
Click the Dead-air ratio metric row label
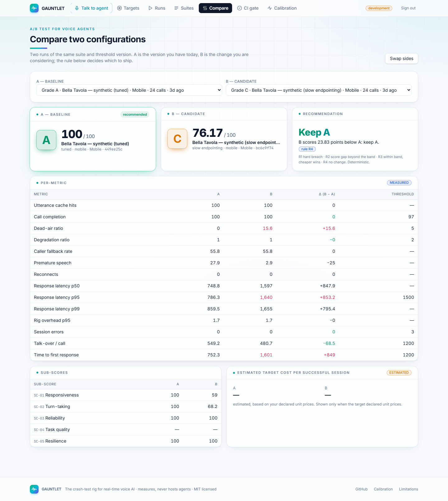click(x=49, y=228)
